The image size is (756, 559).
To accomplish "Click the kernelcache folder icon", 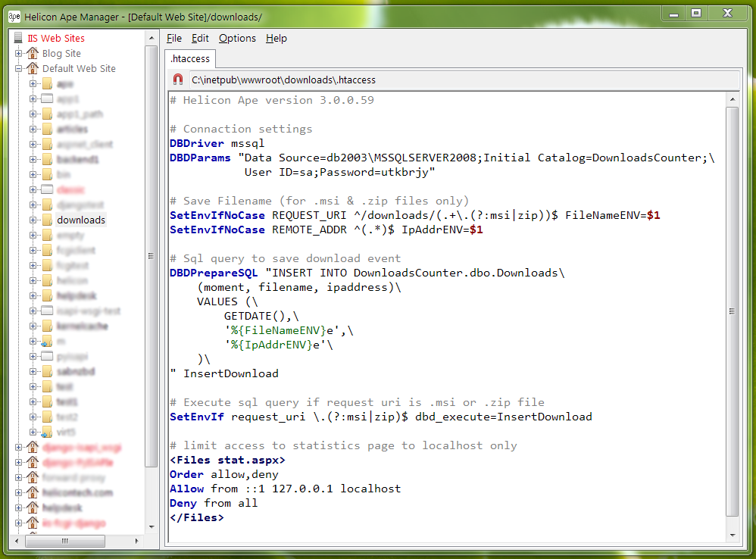I will [x=47, y=326].
